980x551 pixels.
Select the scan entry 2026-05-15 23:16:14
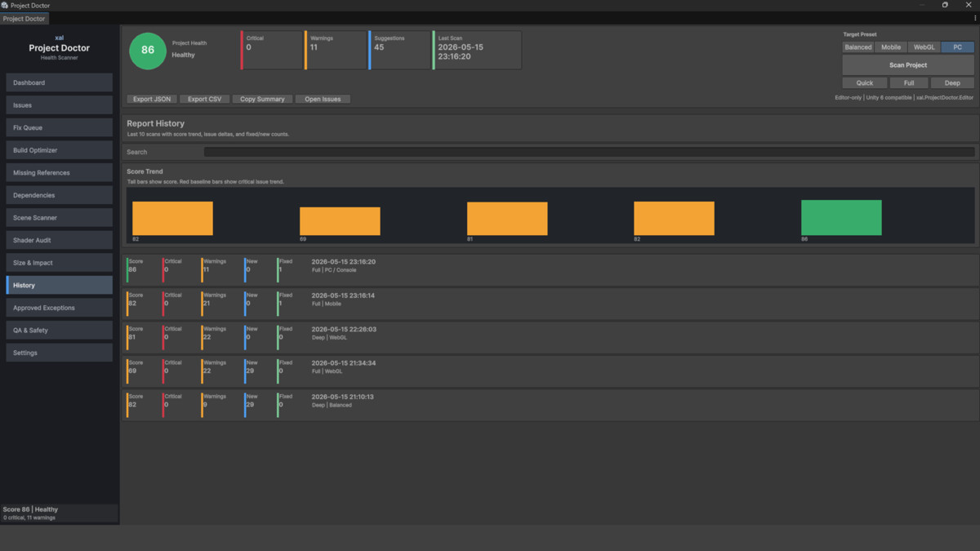[x=550, y=304]
